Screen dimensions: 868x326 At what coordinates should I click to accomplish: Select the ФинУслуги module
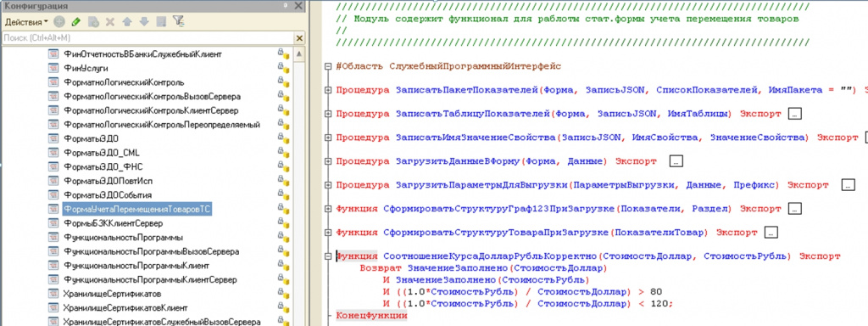(x=86, y=68)
